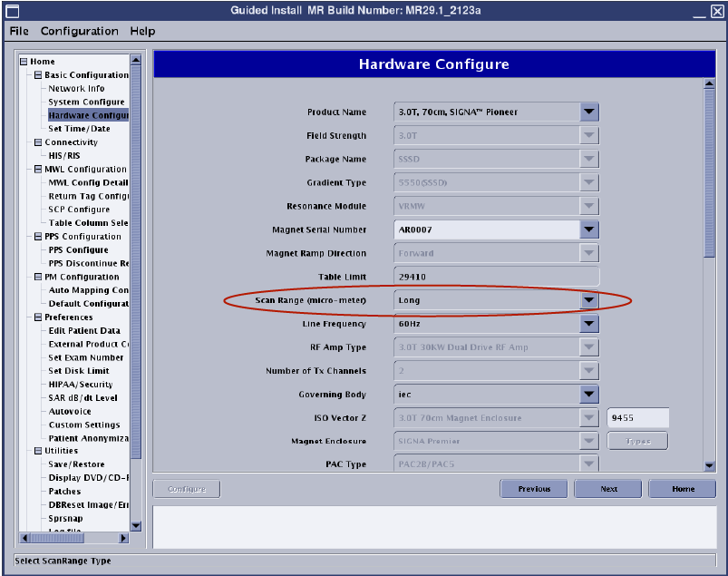Click the ISO Vector Z value field
Viewport: 728px width, 576px height.
(637, 418)
